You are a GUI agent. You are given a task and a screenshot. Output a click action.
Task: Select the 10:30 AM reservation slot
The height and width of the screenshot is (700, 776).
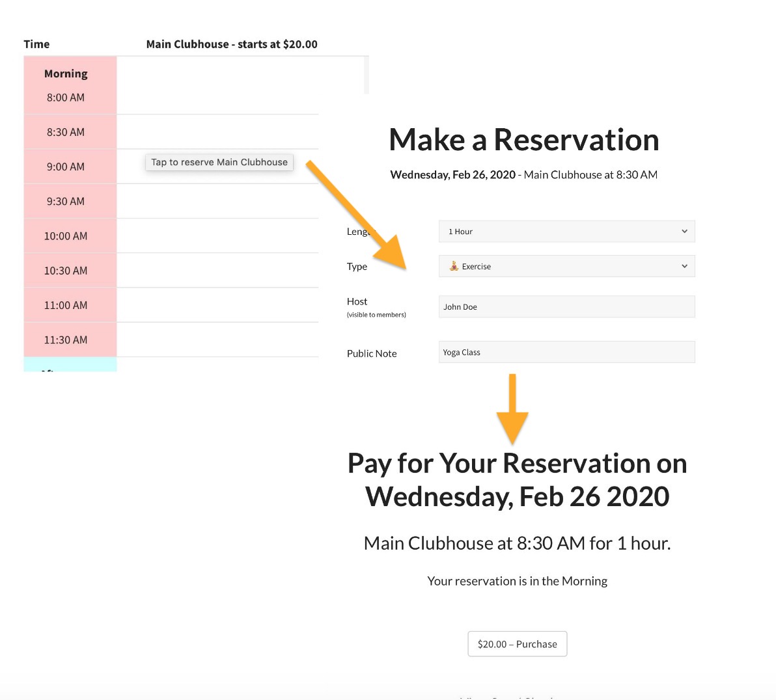click(x=217, y=271)
